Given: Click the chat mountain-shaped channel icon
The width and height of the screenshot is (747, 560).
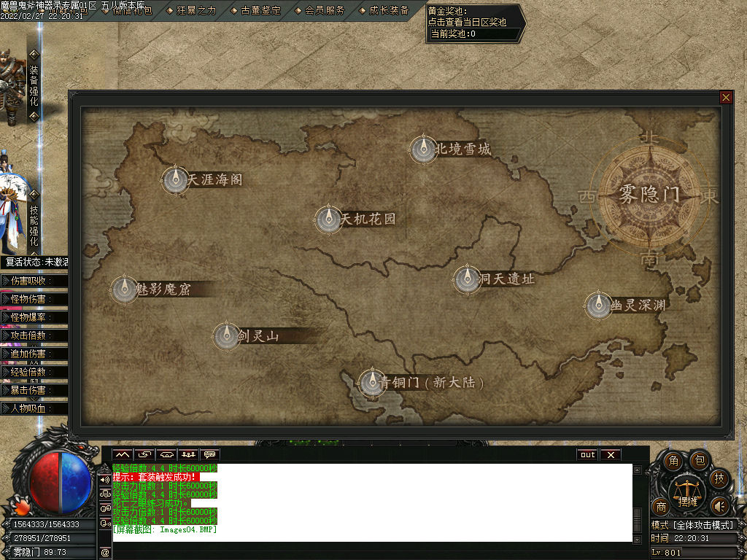Looking at the screenshot, I should pyautogui.click(x=123, y=455).
